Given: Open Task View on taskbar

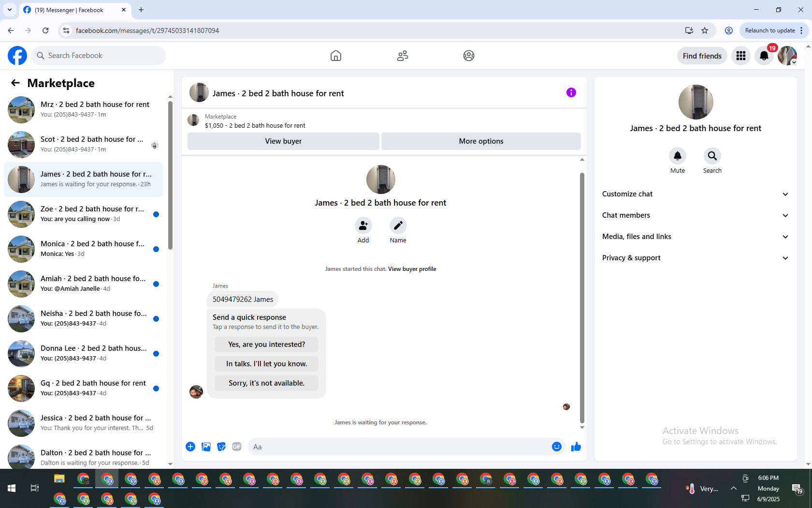Looking at the screenshot, I should 35,488.
